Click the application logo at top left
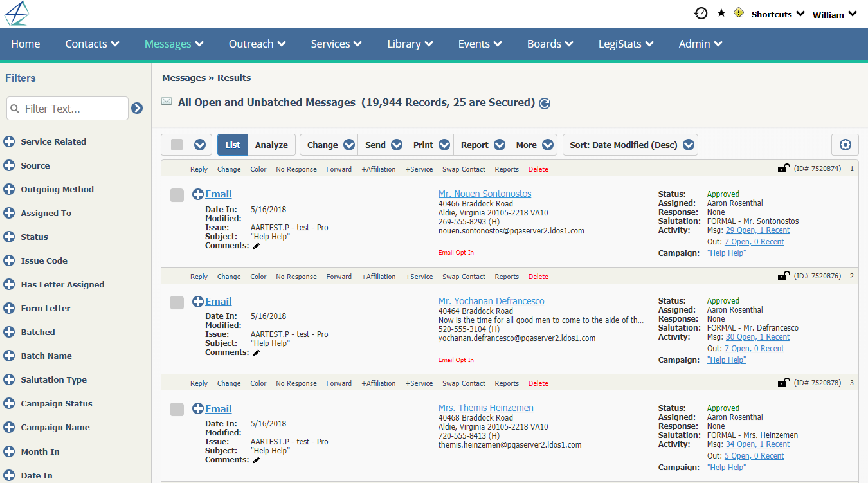Screen dimensions: 868x483 click(16, 14)
